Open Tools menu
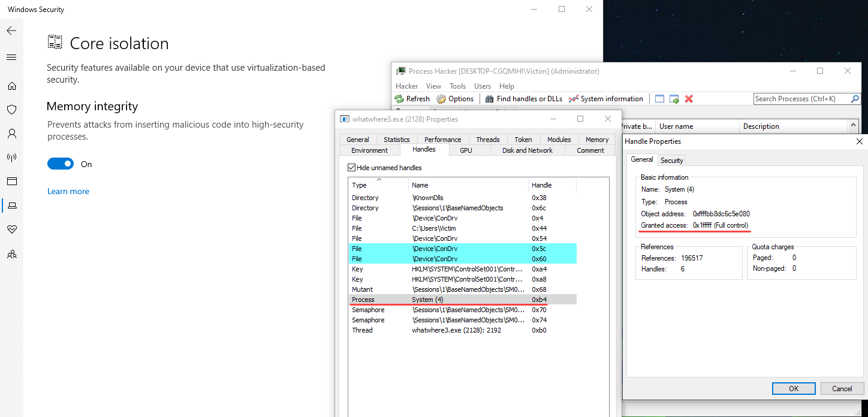This screenshot has height=417, width=868. pyautogui.click(x=458, y=86)
